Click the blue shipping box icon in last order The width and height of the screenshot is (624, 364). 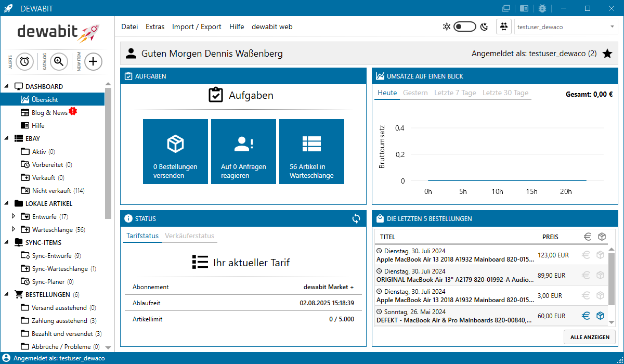[x=601, y=316]
